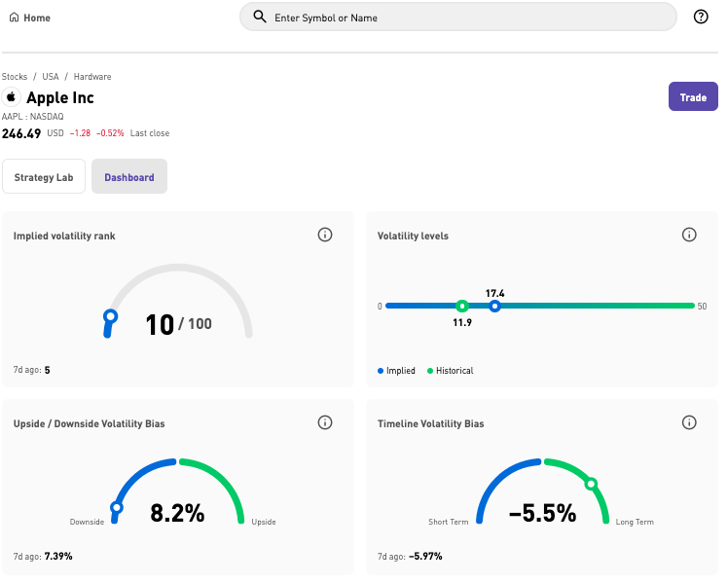The image size is (728, 583).
Task: Switch to the Strategy Lab tab
Action: [44, 177]
